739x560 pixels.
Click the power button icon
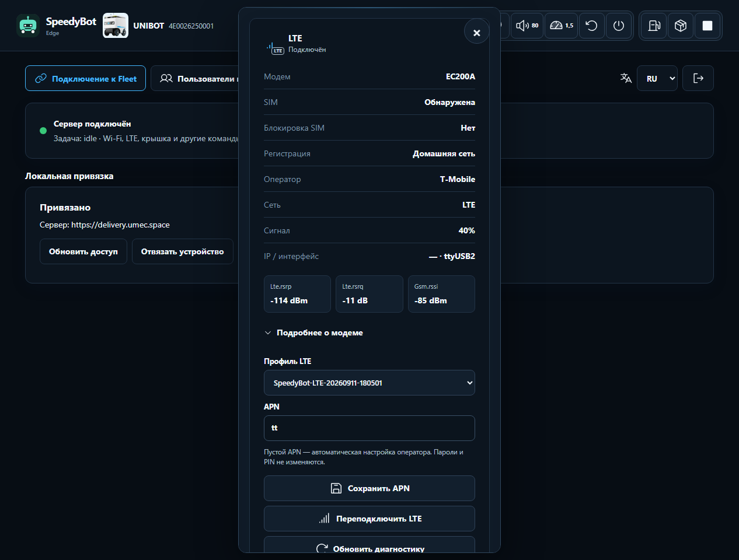[619, 26]
